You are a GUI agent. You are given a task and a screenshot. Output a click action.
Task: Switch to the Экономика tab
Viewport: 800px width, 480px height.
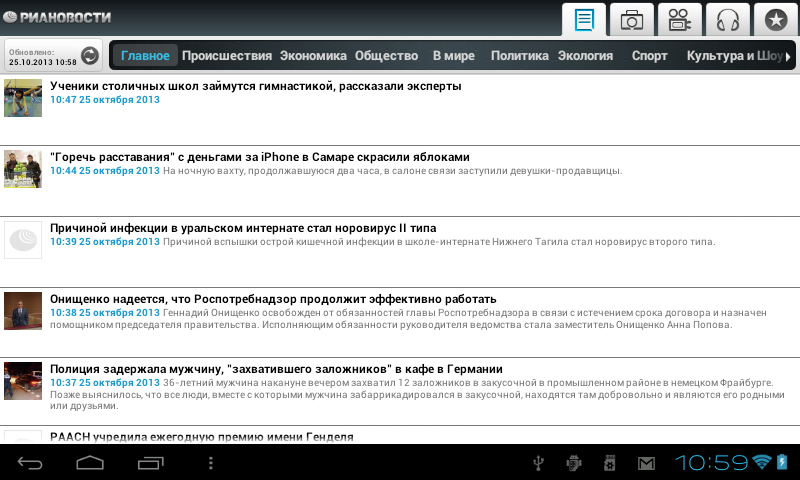(x=313, y=56)
